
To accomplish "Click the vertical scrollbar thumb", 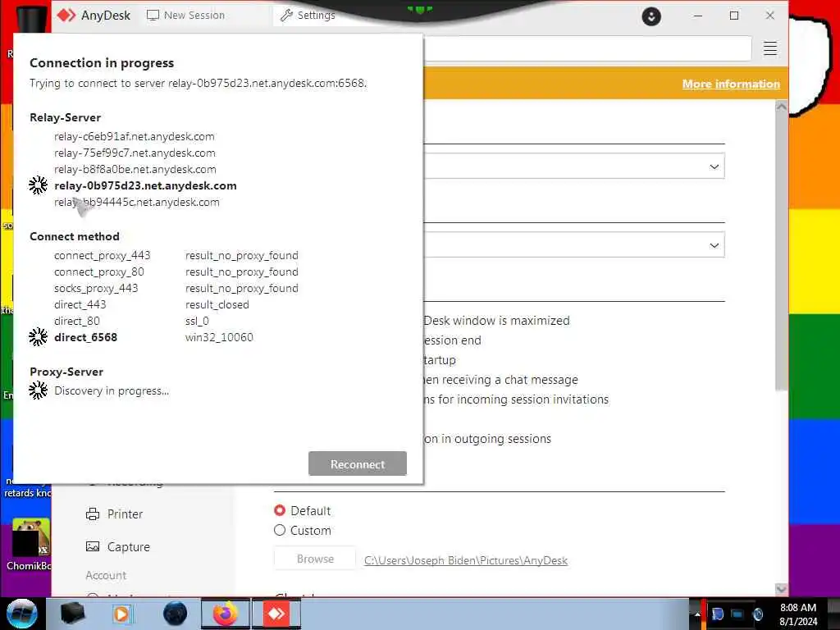I will coord(781,252).
